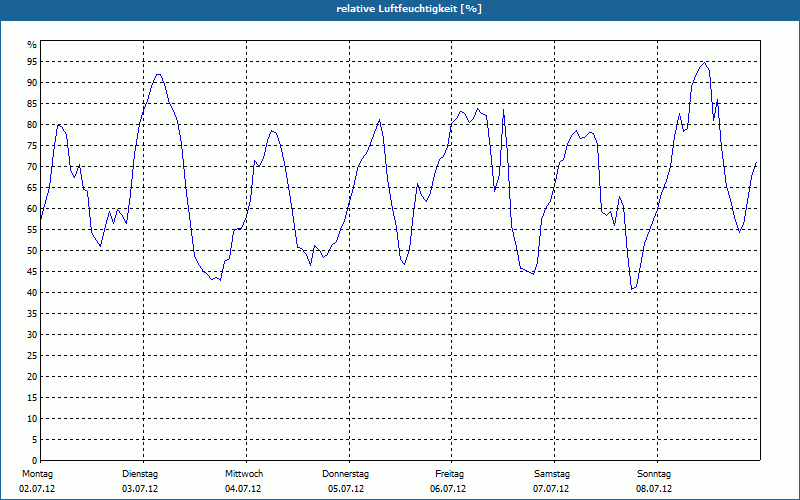Click the chart title 'relative Luftfeuchtigkeit [%]'
800x500 pixels.
pyautogui.click(x=409, y=9)
